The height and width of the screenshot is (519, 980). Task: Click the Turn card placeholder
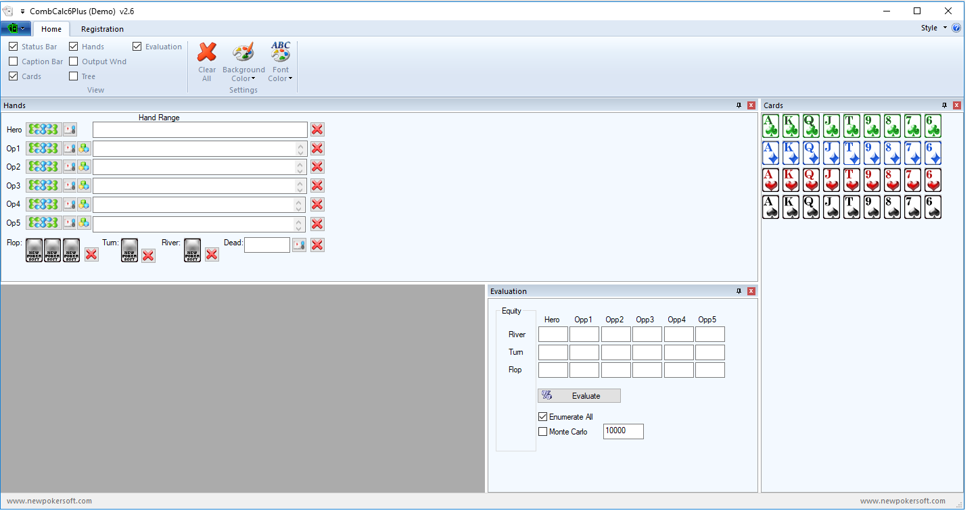[x=129, y=251]
